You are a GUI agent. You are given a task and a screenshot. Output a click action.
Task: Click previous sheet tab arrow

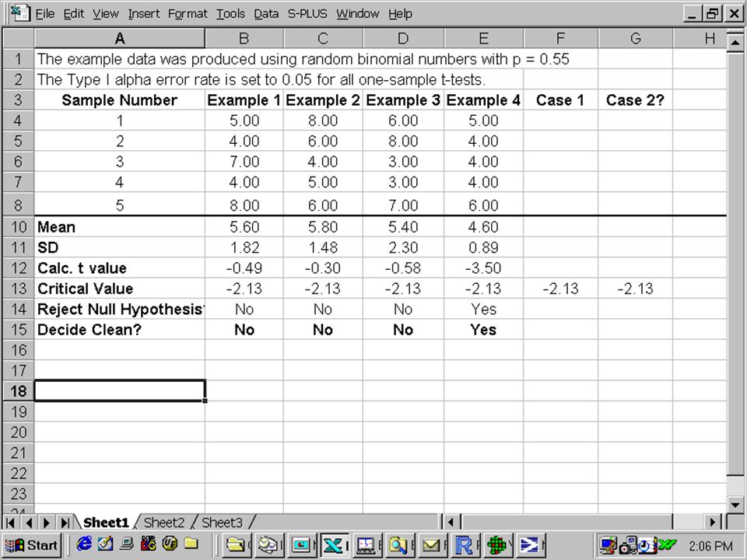(x=29, y=523)
